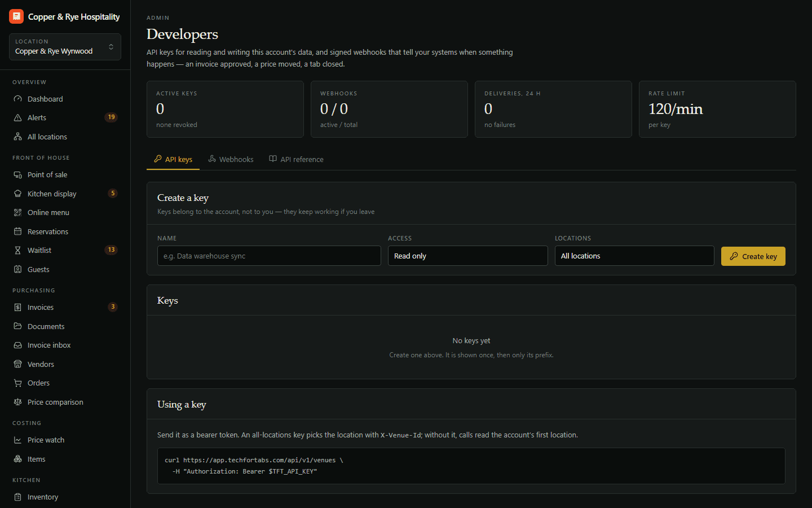
Task: Click the curl example code block
Action: (471, 466)
